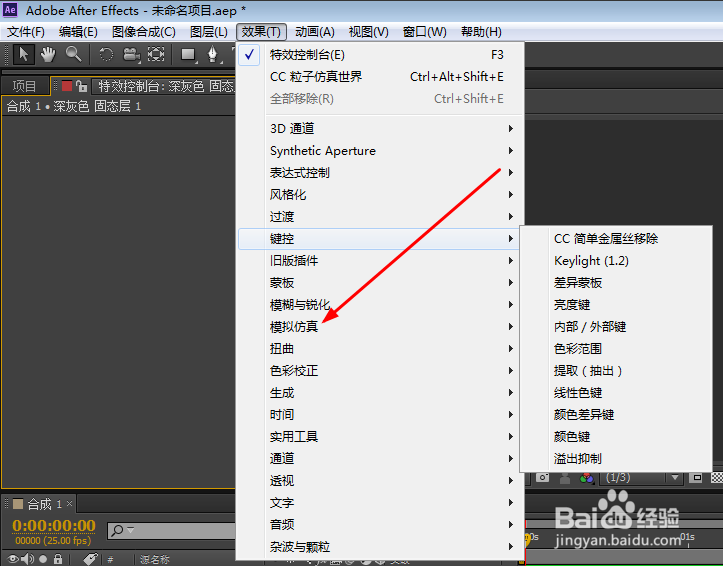Viewport: 723px width, 566px height.
Task: Close the open 效果(T) menu
Action: [261, 32]
